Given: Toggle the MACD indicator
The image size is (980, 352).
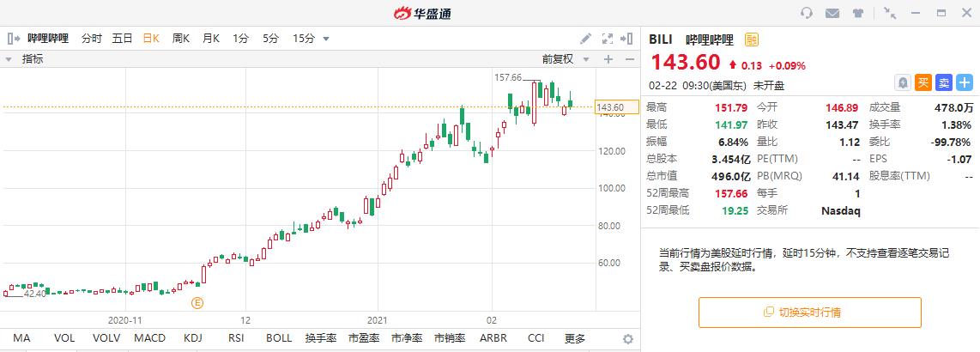Looking at the screenshot, I should (149, 338).
